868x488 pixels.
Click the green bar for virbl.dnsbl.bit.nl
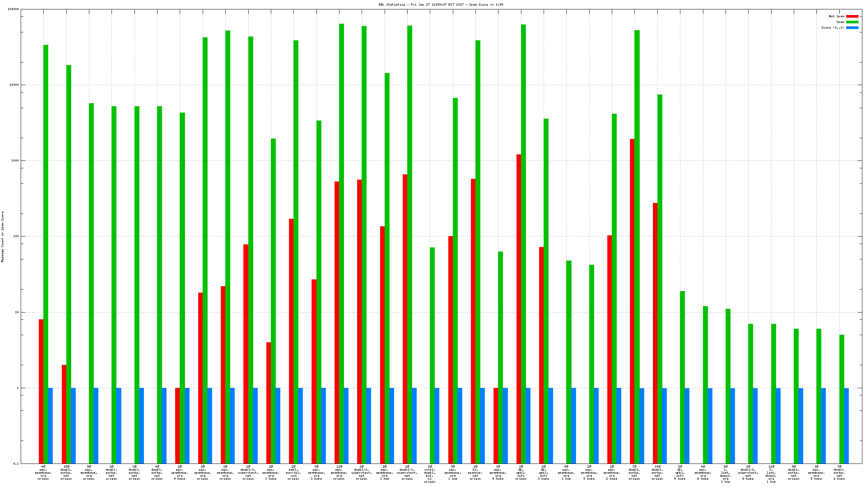[x=432, y=354]
